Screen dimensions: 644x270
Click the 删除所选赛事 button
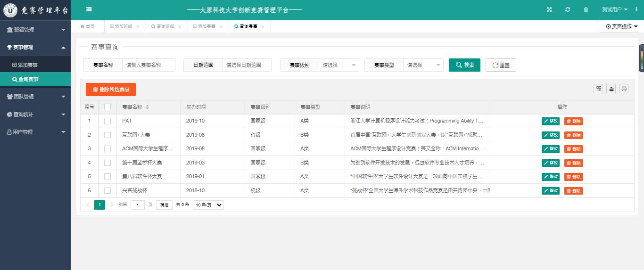tap(111, 90)
